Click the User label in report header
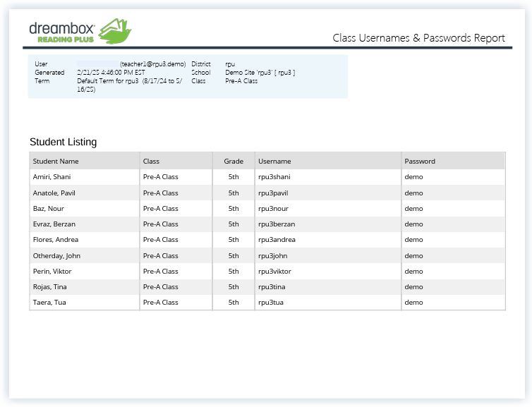Viewport: 532px width, 407px height. pos(41,64)
